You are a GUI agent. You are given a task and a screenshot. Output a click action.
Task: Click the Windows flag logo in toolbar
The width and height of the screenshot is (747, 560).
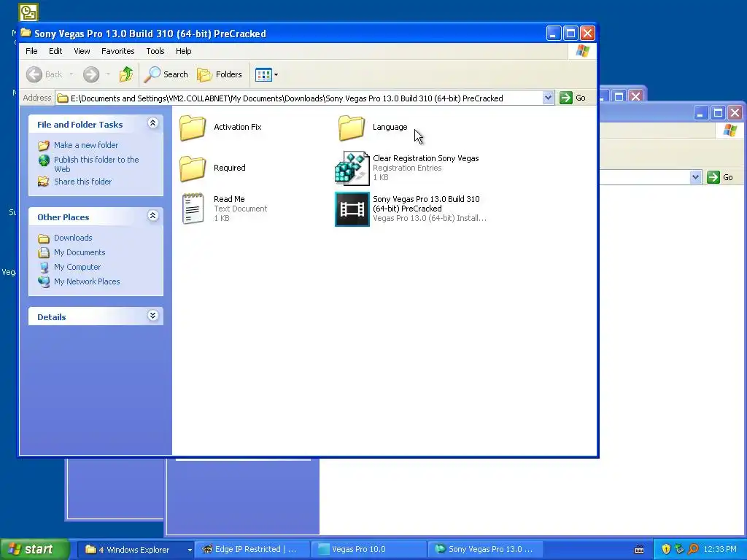click(582, 51)
